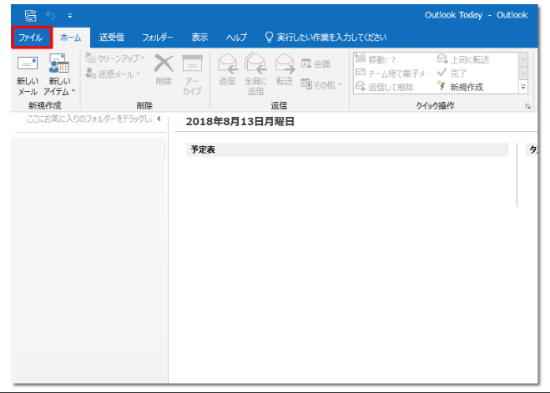550x393 pixels.
Task: Open the ヘルプ ribbon tab
Action: point(236,37)
